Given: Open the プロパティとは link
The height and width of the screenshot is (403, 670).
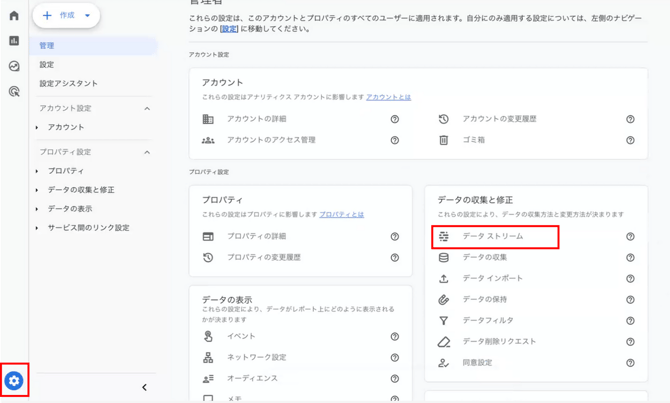Looking at the screenshot, I should tap(341, 214).
